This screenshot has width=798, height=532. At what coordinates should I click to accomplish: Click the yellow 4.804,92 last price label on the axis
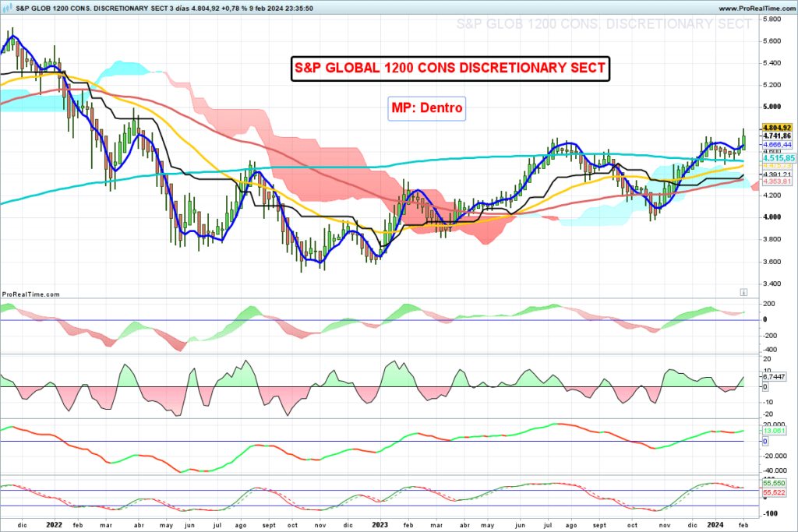(777, 128)
